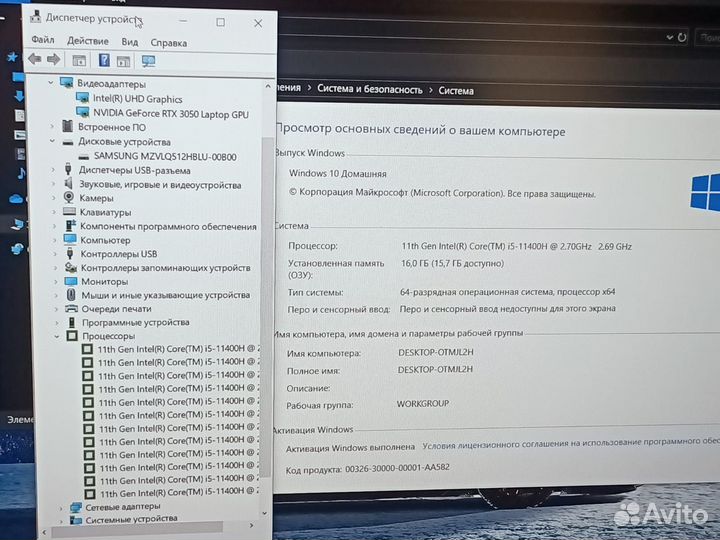The image size is (720, 540).
Task: Click the blue question-mark Help toolbar icon
Action: coord(104,60)
